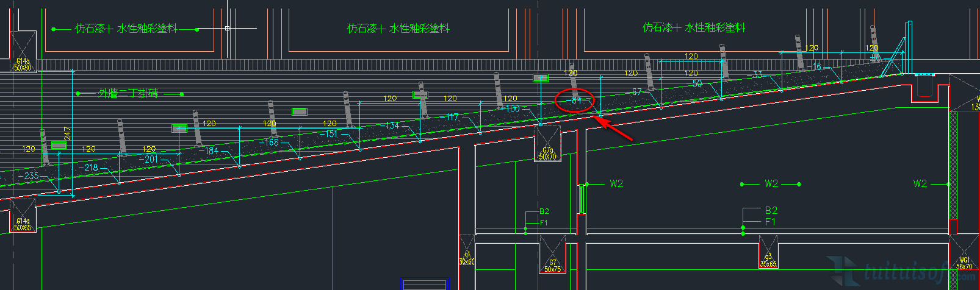
Task: Click the 外墙二丁挂砖 material label
Action: tap(128, 94)
